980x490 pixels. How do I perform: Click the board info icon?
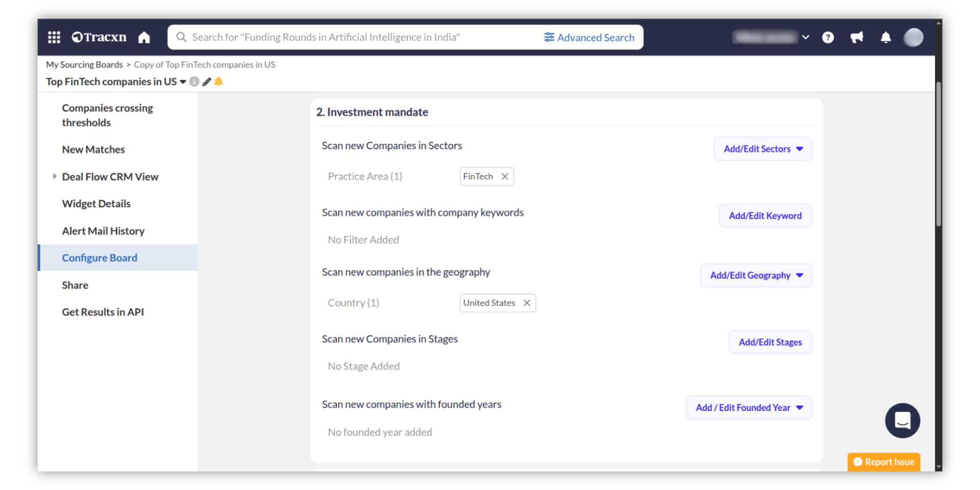pos(194,82)
